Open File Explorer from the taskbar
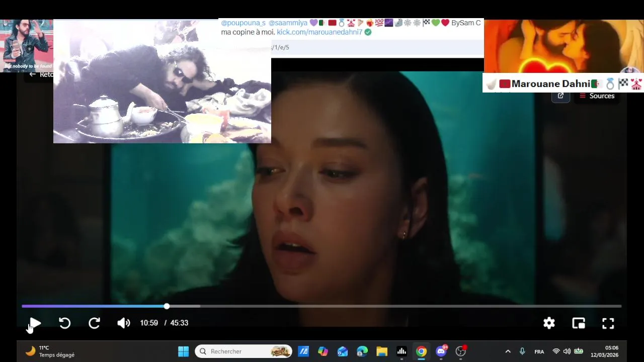Viewport: 644px width, 362px height. (x=382, y=351)
